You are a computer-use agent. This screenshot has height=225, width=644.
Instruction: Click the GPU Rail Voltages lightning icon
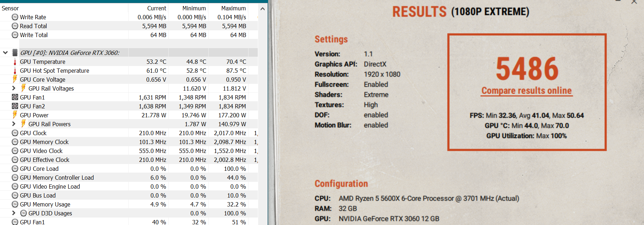click(24, 88)
